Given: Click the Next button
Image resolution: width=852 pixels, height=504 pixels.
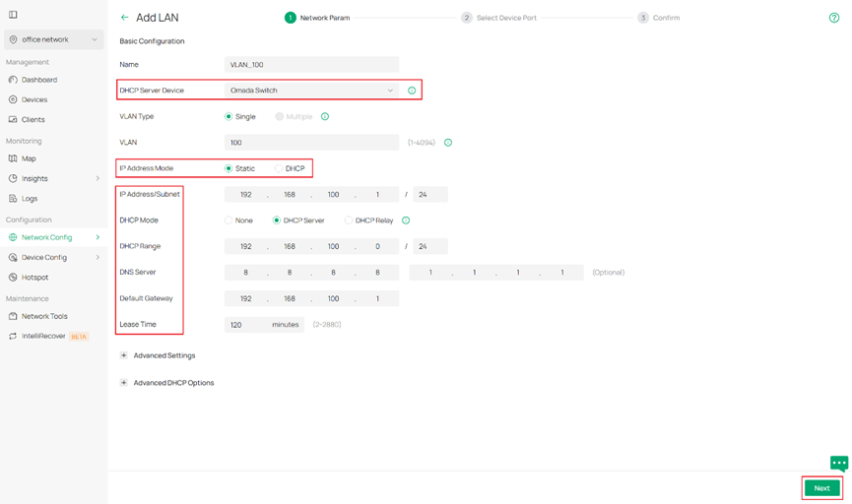Looking at the screenshot, I should click(x=821, y=488).
